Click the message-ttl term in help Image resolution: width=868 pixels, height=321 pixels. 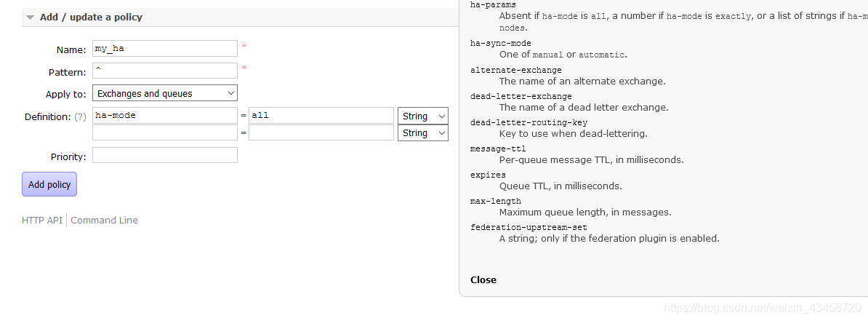point(498,148)
